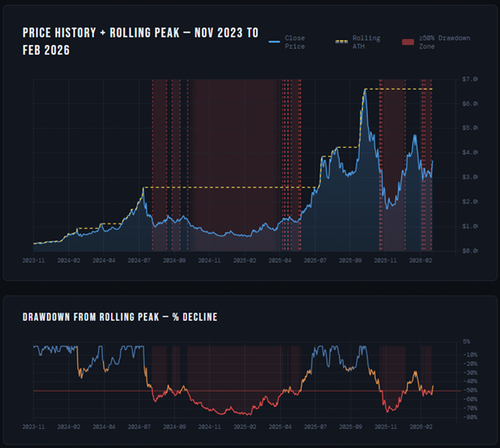
Task: Click 2025-07 date on the drawdown chart axis
Action: click(x=316, y=426)
